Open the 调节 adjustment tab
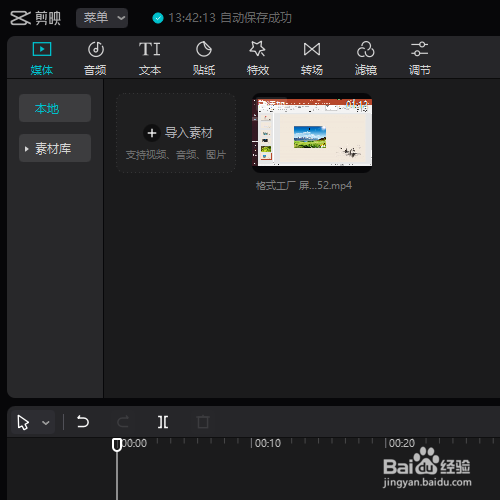The width and height of the screenshot is (500, 500). (x=420, y=58)
